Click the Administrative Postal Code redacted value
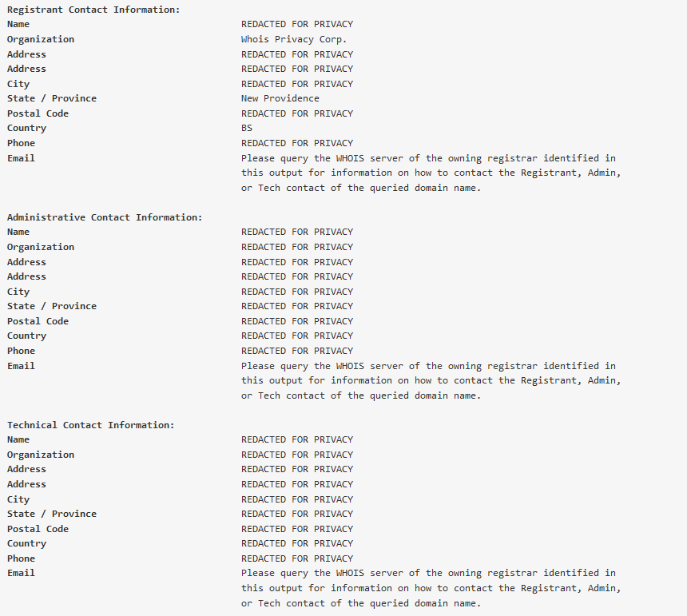This screenshot has width=687, height=616. pyautogui.click(x=297, y=321)
